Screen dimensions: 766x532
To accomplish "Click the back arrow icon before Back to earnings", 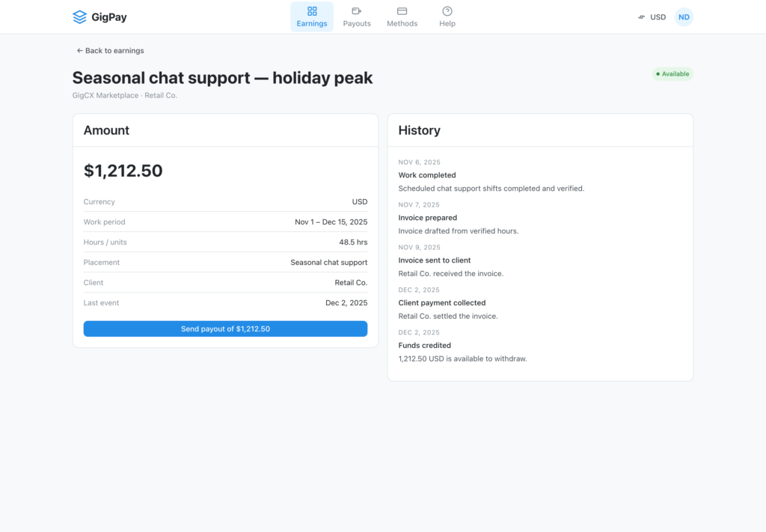I will [79, 50].
